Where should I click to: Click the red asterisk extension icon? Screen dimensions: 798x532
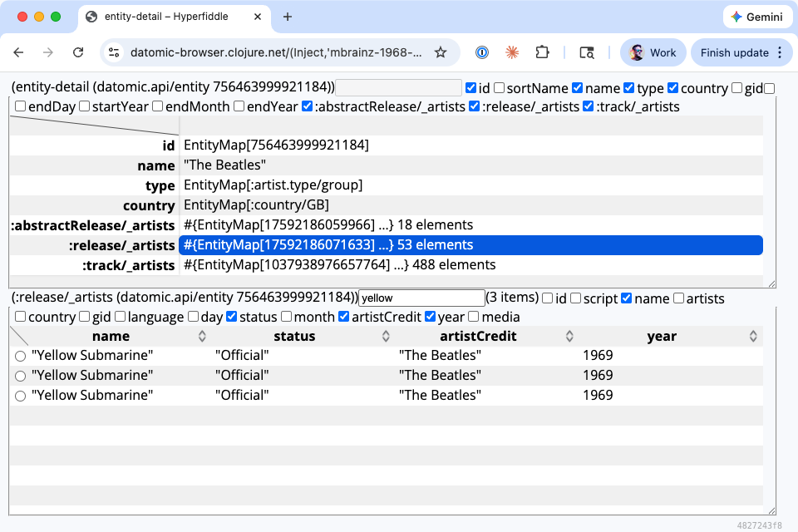click(511, 52)
